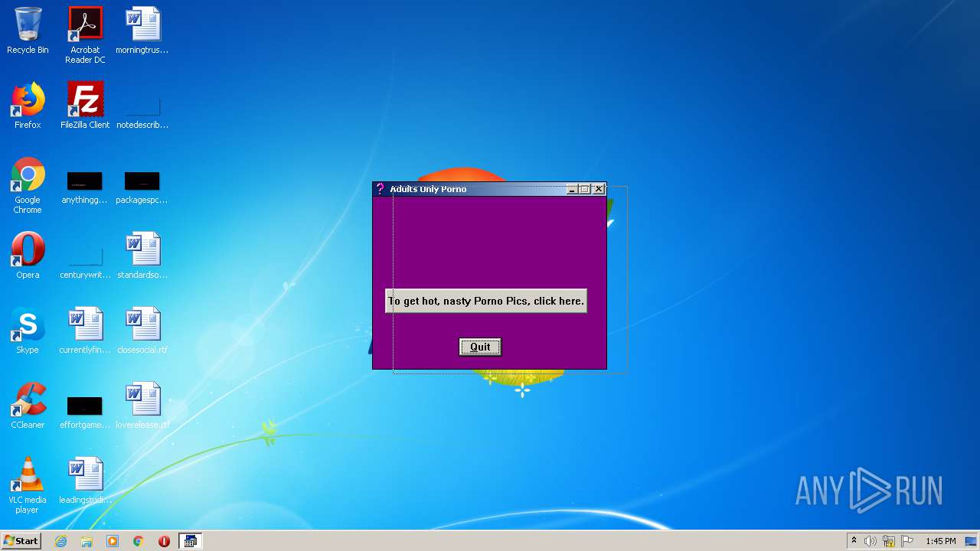Select the Firefox desktop shortcut
Viewport: 980px width, 551px height.
28,106
